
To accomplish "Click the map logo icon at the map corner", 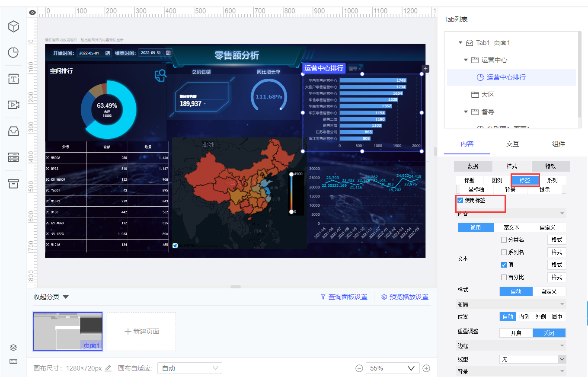I will 175,246.
